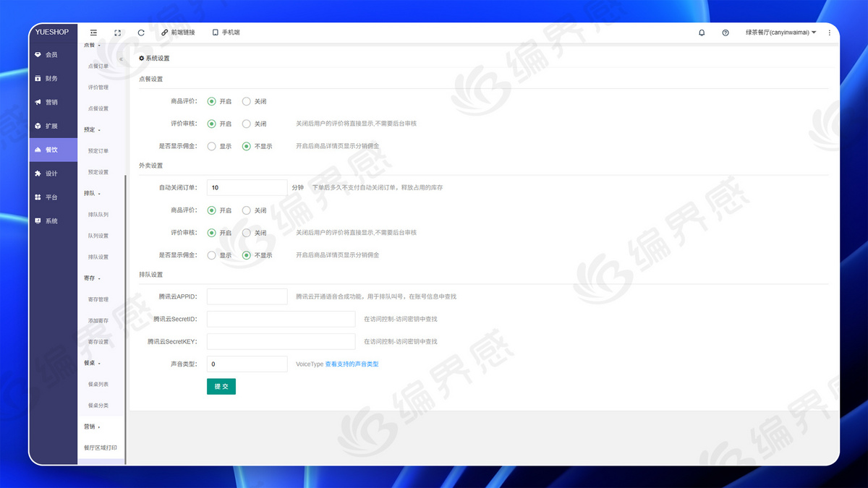The height and width of the screenshot is (488, 868).
Task: Select the highlighted 餐饮 sidebar section
Action: 53,150
